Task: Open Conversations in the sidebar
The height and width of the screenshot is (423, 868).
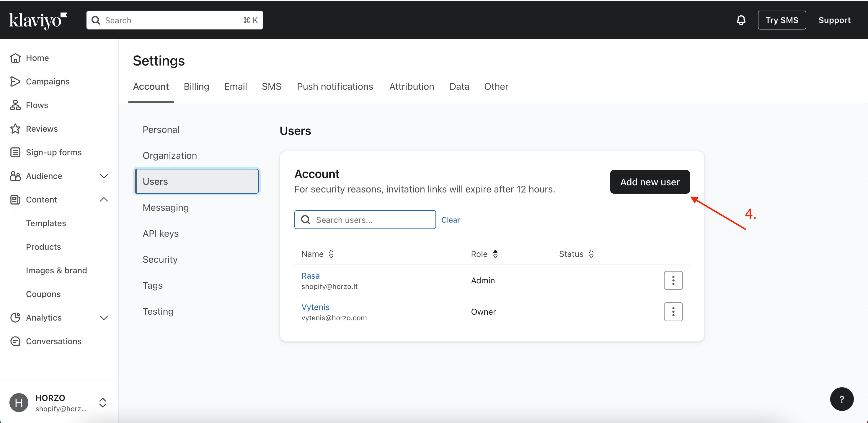Action: point(53,341)
